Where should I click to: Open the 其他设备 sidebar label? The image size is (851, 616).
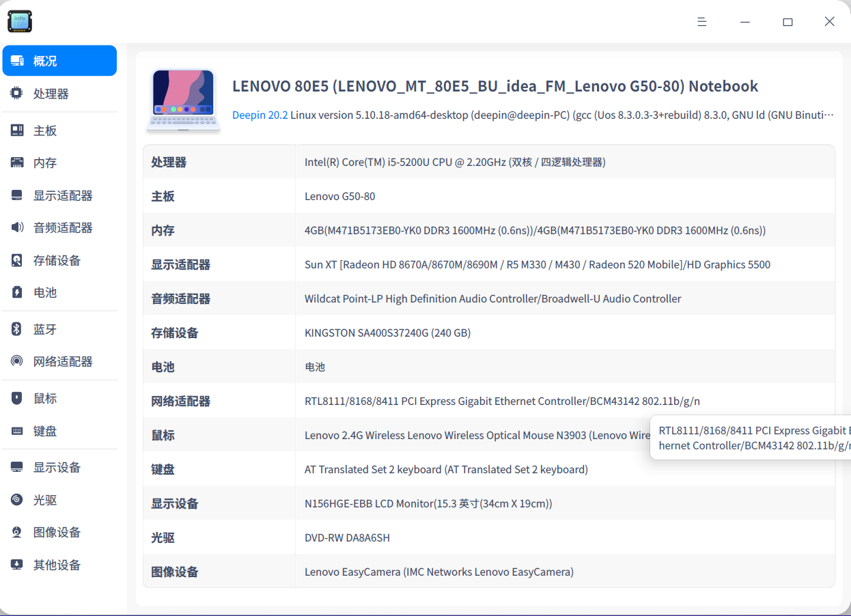(57, 565)
